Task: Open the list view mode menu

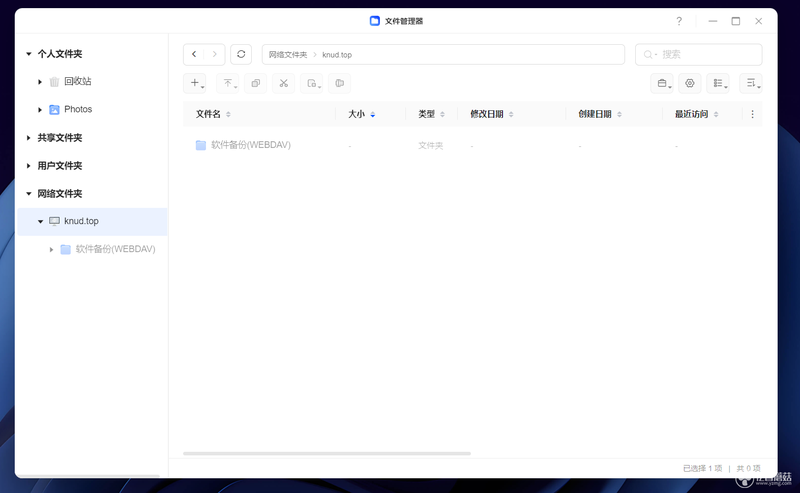Action: (718, 83)
